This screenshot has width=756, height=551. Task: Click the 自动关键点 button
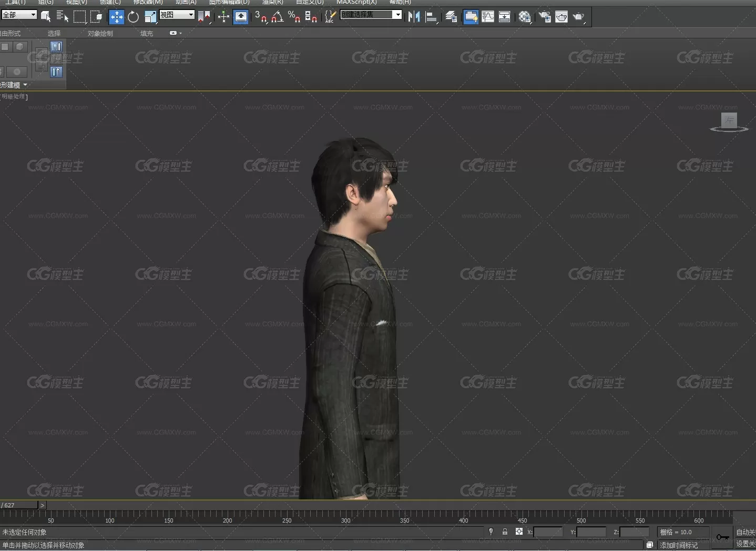click(745, 532)
